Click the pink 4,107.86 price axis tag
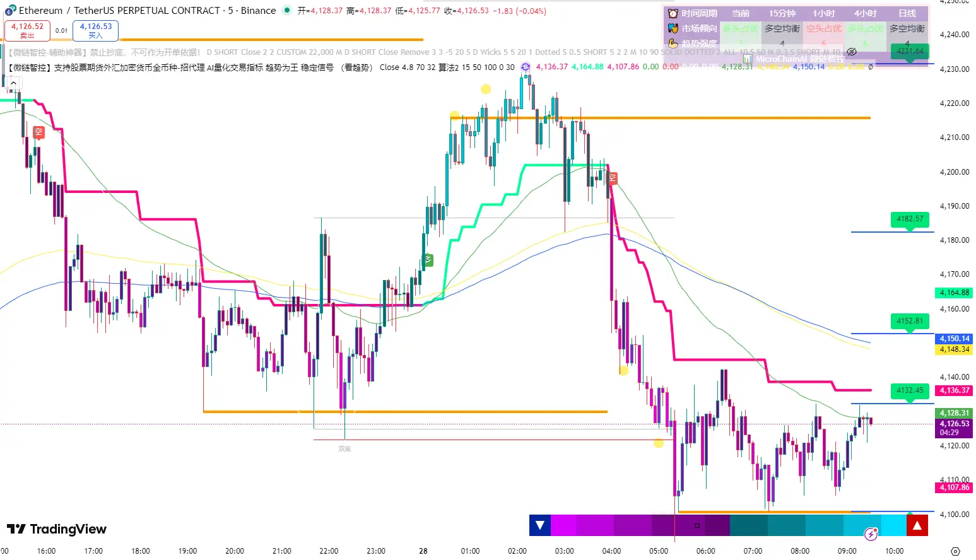Viewport: 976px width, 560px height. (x=954, y=487)
